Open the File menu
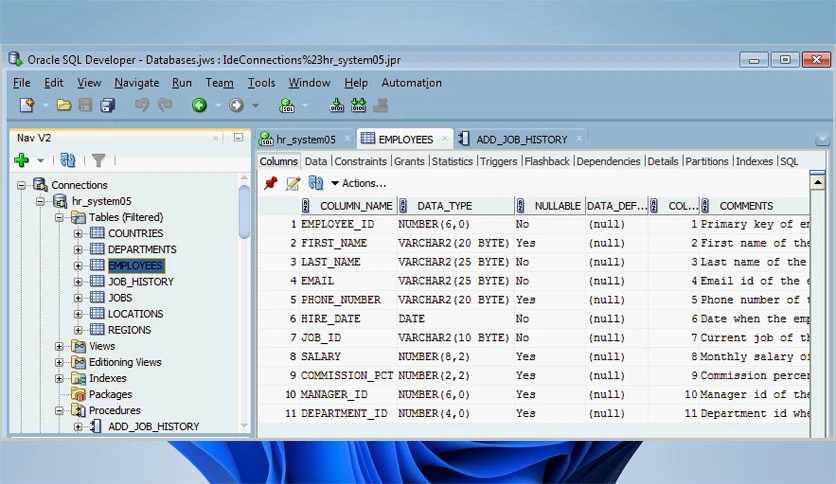Screen dimensions: 836x484 pos(21,83)
